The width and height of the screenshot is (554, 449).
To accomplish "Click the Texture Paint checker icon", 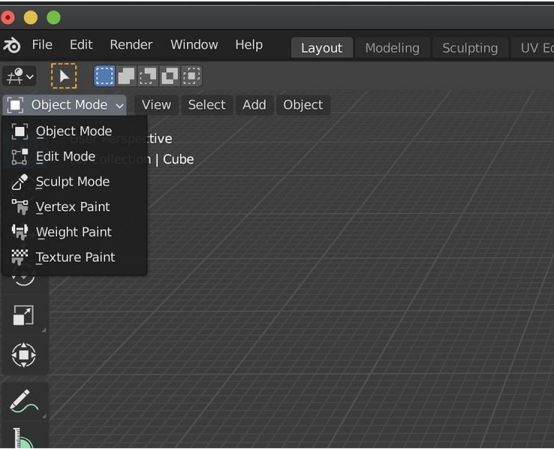I will point(19,257).
